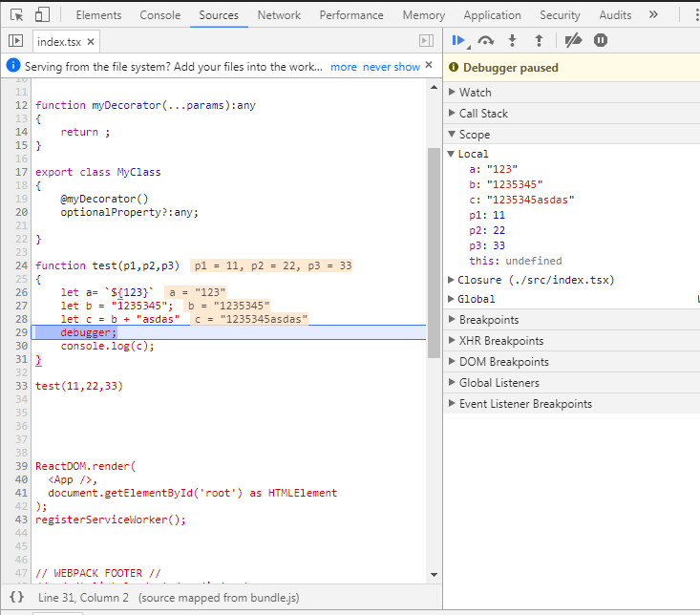Click the 'more' link in banner
The image size is (700, 615).
[343, 67]
